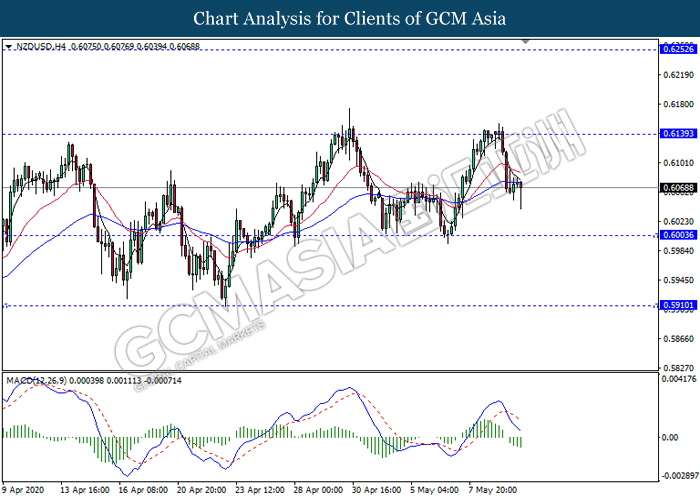The image size is (700, 500).
Task: Click the NZDUSD,H4 symbol dropdown triangle
Action: 8,46
